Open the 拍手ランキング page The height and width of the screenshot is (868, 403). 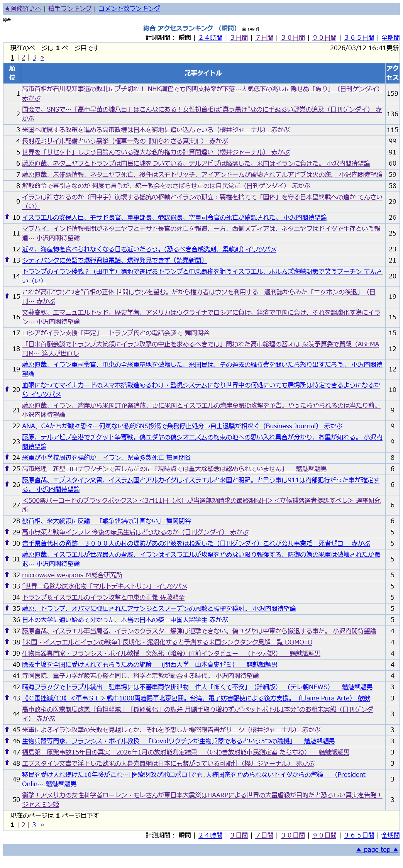tap(70, 8)
